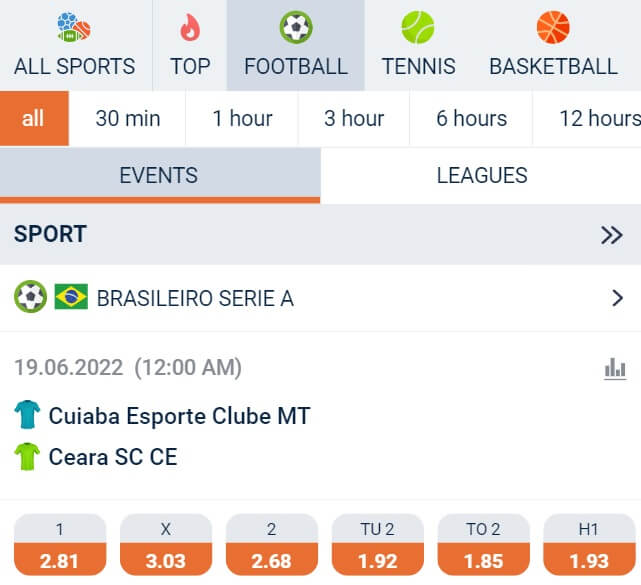641x585 pixels.
Task: Click the Cuiaba teal jersey icon
Action: [27, 415]
